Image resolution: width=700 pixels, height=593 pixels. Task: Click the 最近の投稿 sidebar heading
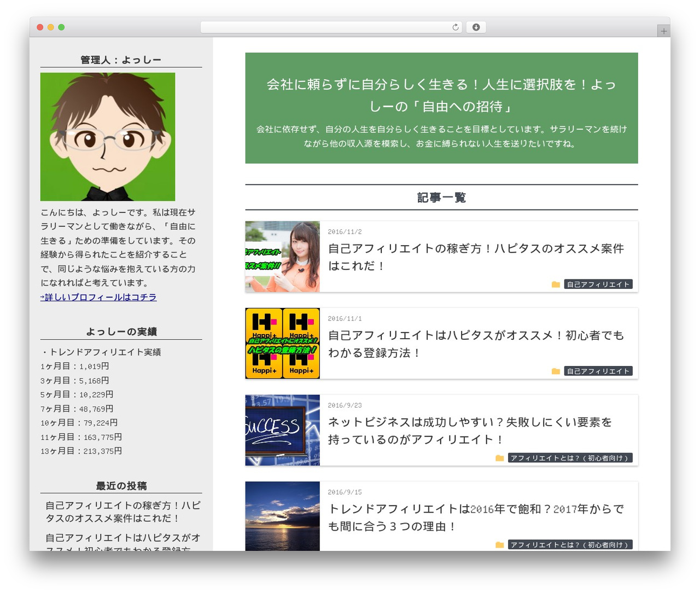[121, 486]
